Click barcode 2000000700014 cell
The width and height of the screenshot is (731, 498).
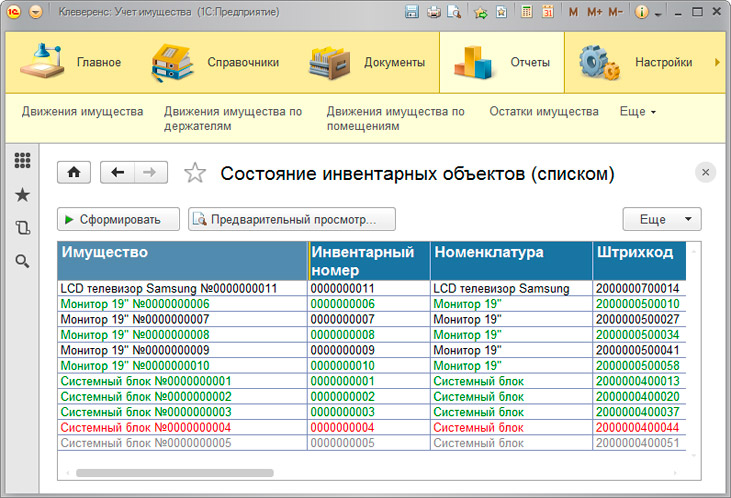[639, 288]
